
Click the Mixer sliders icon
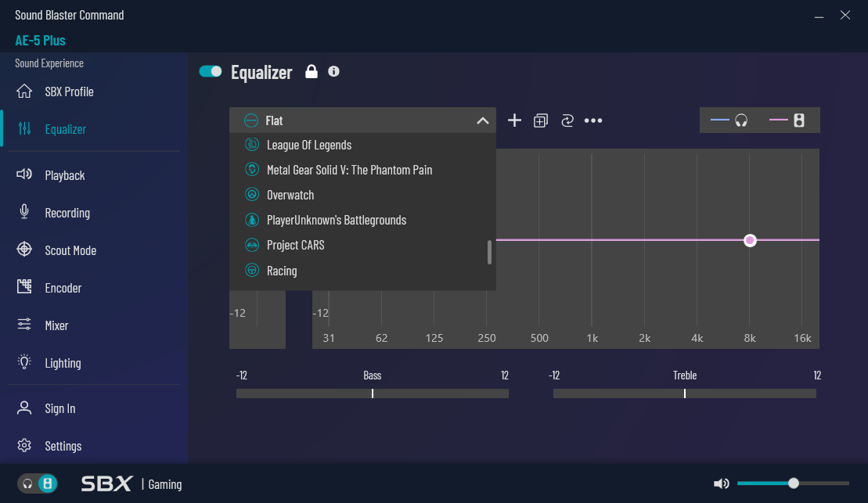coord(24,325)
